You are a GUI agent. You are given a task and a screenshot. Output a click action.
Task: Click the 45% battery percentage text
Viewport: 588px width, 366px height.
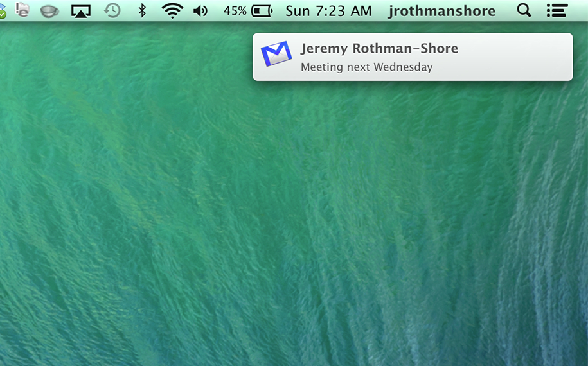coord(235,11)
